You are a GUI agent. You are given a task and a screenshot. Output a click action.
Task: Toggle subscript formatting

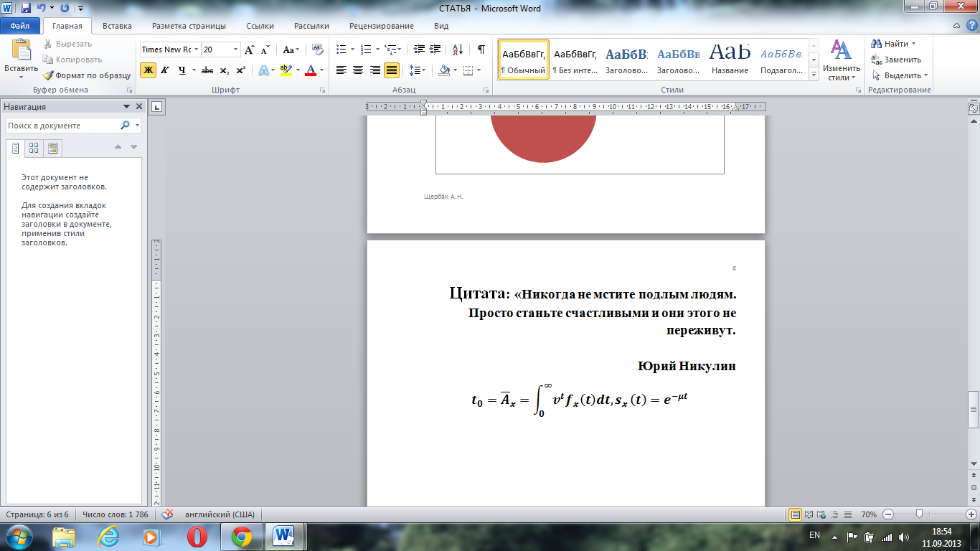(224, 70)
